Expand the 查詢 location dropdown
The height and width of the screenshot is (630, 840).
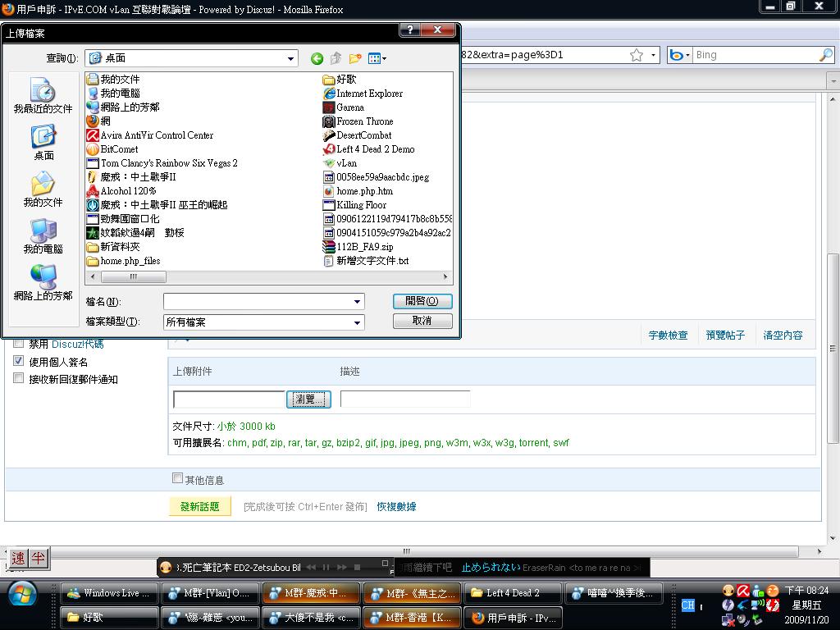tap(290, 58)
